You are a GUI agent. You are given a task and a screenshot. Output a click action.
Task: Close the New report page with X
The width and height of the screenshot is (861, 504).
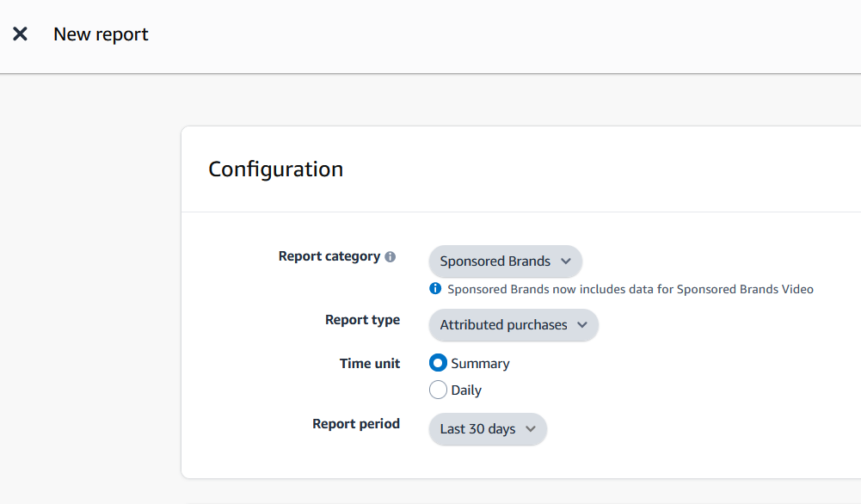(20, 34)
